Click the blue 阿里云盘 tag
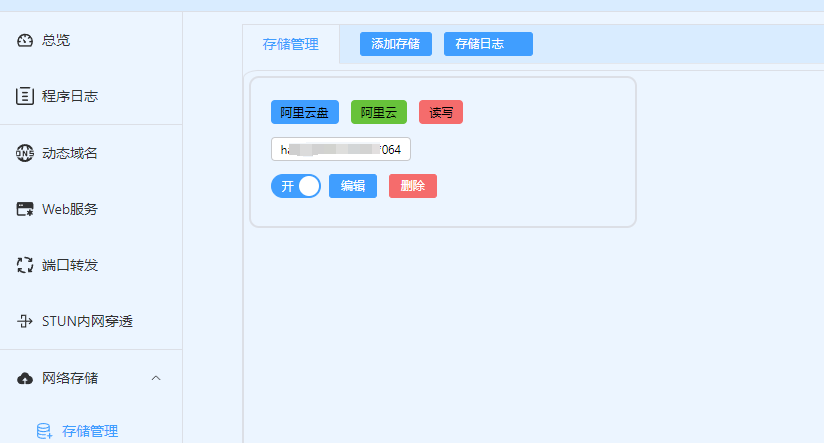Viewport: 824px width, 443px height. 304,113
